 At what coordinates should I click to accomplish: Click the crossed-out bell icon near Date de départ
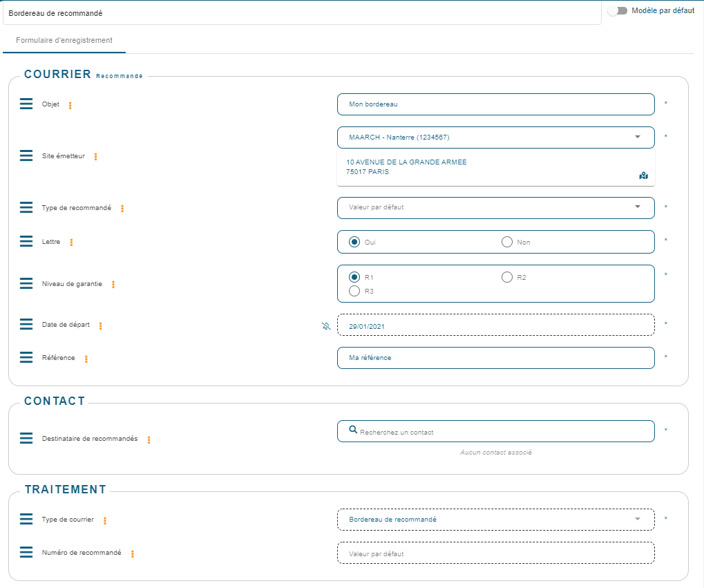click(x=327, y=325)
